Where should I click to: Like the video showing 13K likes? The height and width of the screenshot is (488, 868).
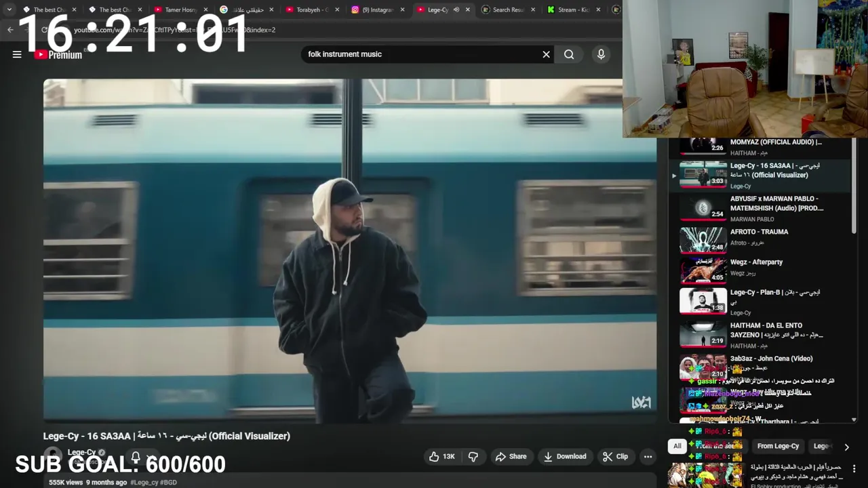pos(441,457)
